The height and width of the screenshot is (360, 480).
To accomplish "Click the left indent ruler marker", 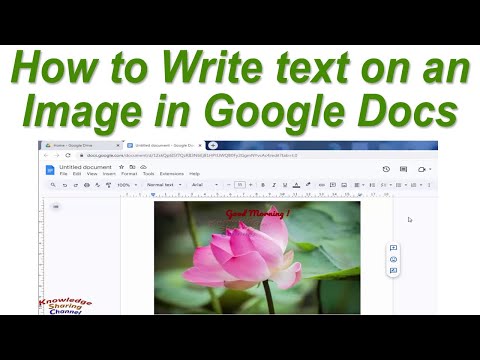I will 153,194.
